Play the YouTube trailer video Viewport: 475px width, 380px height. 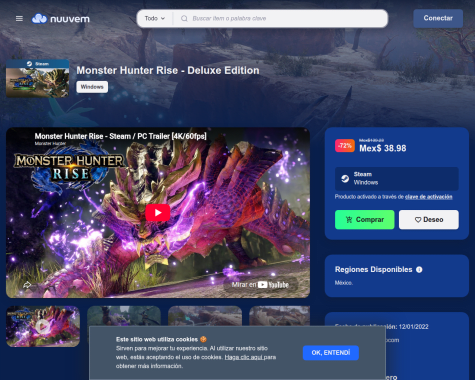point(158,212)
